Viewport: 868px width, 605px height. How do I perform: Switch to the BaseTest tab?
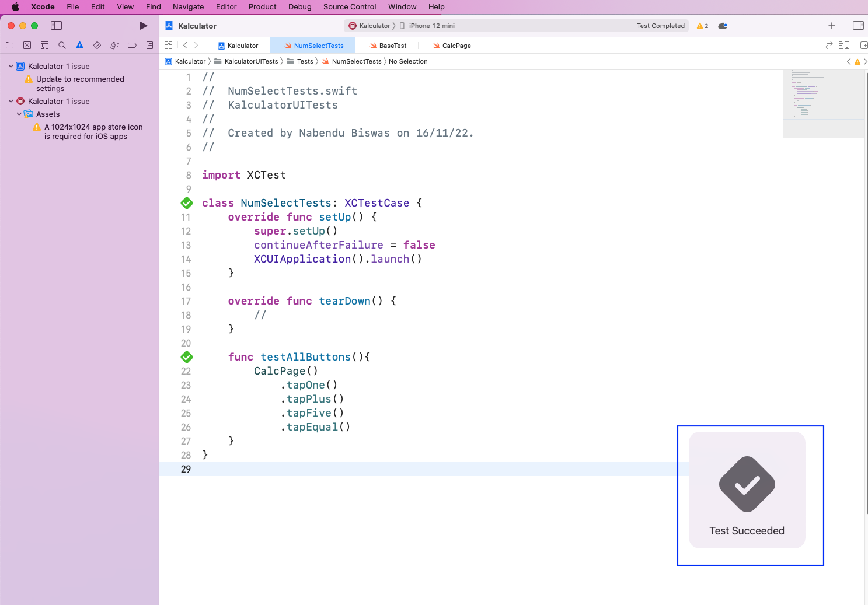point(388,46)
